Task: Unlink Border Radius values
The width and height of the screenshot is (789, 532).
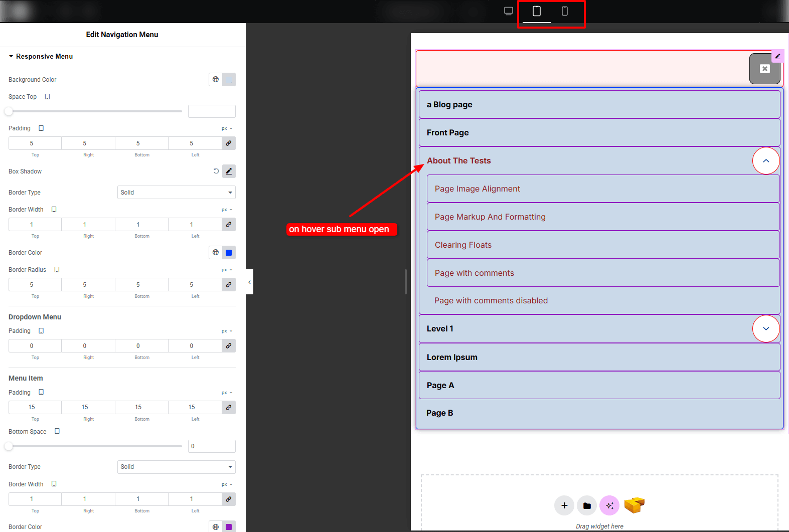Action: point(229,285)
